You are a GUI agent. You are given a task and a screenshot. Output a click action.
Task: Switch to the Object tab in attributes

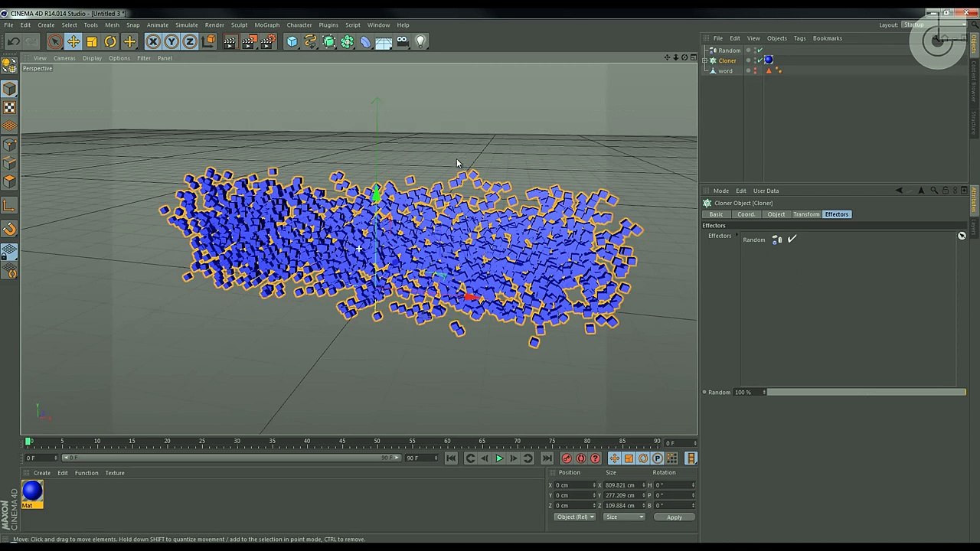(x=776, y=214)
